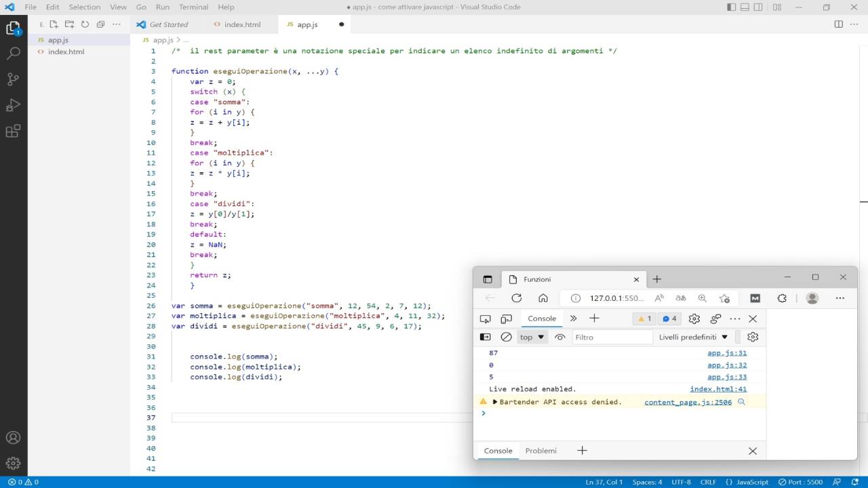
Task: Click the Clear console icon in DevTools
Action: coord(506,337)
